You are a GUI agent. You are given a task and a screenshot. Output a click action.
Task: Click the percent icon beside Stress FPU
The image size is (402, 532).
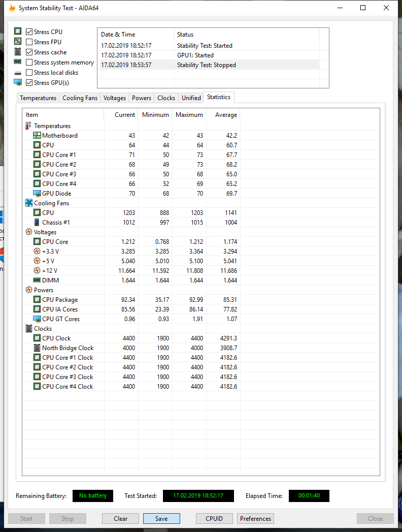[18, 41]
